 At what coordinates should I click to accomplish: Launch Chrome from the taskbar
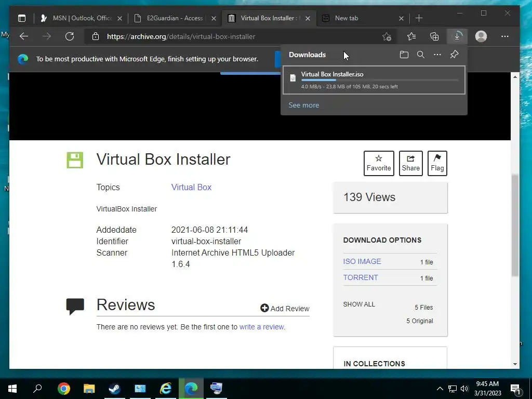[64, 389]
